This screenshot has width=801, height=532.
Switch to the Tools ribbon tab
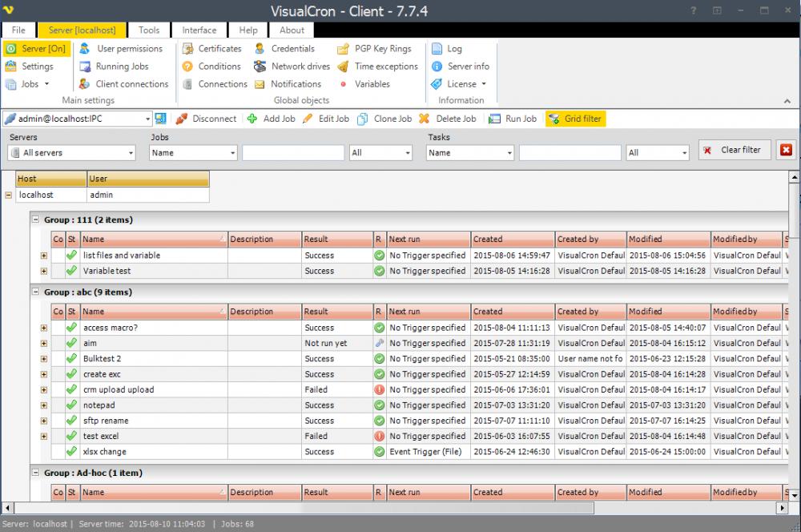click(149, 30)
